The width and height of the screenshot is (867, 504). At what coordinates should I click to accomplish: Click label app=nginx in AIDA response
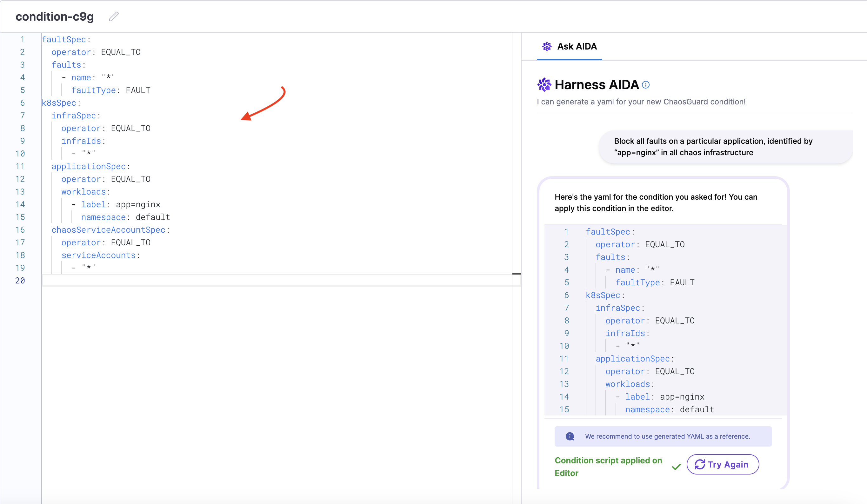(664, 397)
